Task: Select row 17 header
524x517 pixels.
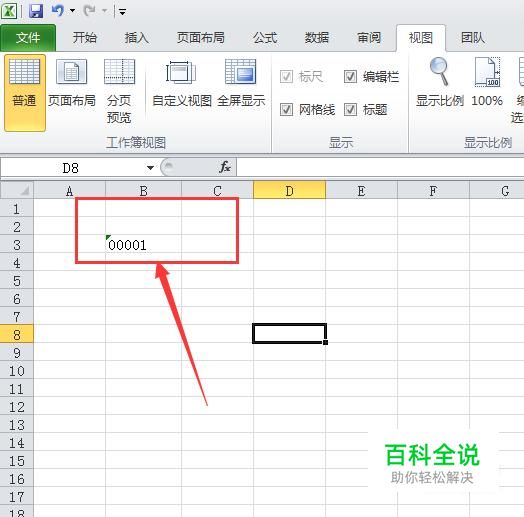Action: click(x=17, y=497)
